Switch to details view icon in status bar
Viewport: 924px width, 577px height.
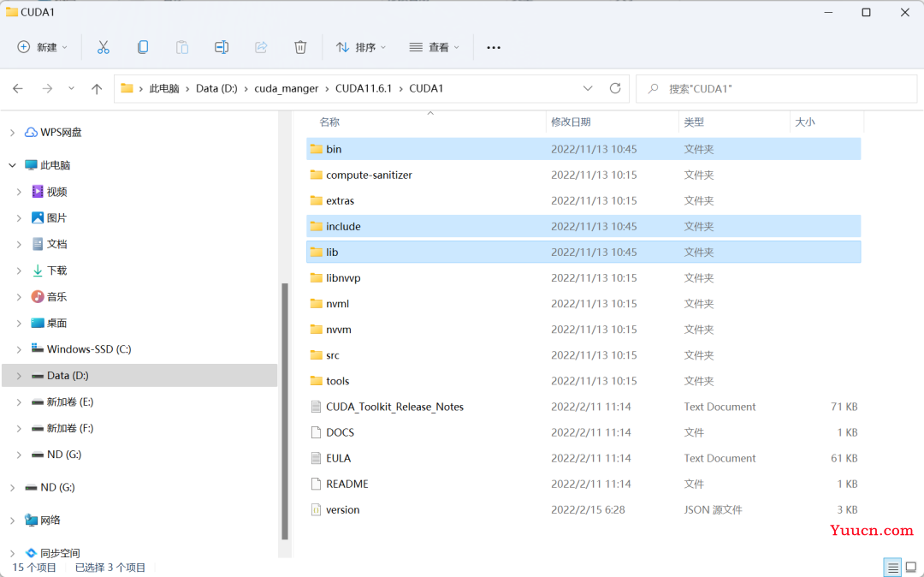892,568
